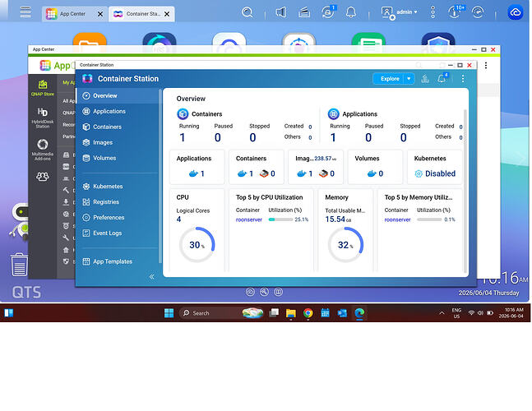Open roonserver link under CPU Utilization
The image size is (532, 411).
tap(248, 219)
